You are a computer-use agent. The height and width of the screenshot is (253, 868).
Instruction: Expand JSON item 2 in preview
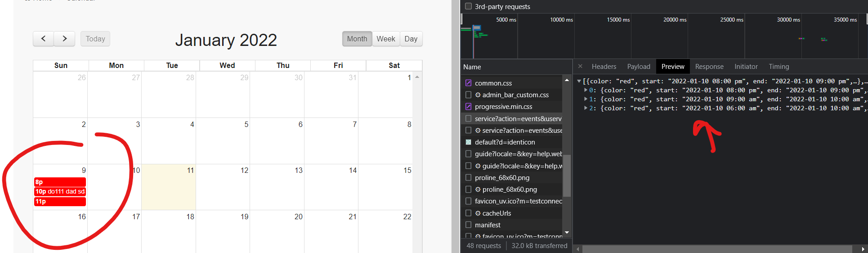click(x=586, y=108)
